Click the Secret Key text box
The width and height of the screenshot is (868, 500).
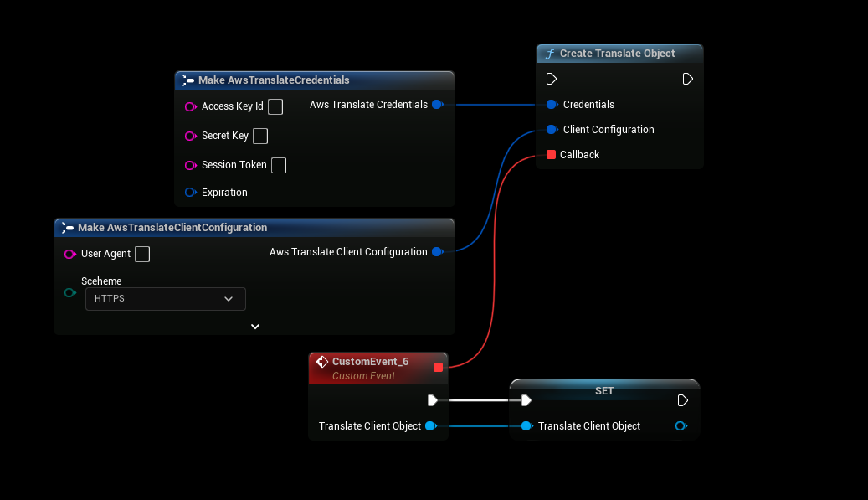[260, 136]
